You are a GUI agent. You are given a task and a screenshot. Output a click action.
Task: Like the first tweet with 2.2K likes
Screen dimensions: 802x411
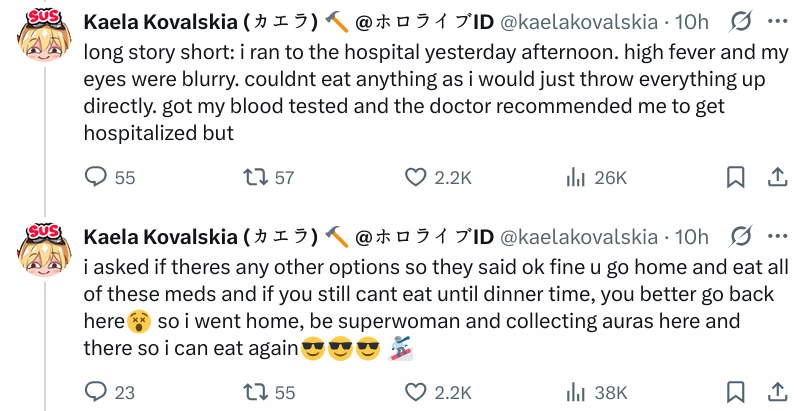416,177
